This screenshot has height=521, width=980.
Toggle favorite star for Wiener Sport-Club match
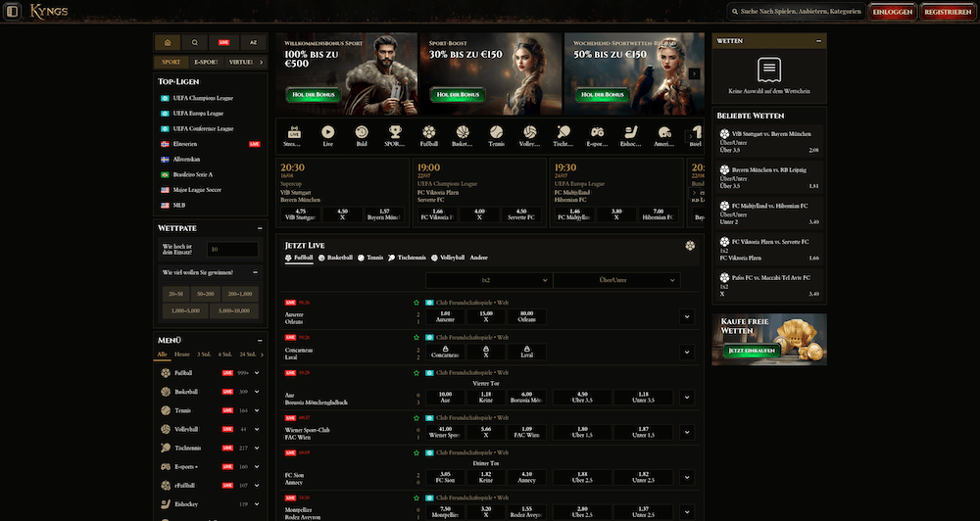coord(416,415)
